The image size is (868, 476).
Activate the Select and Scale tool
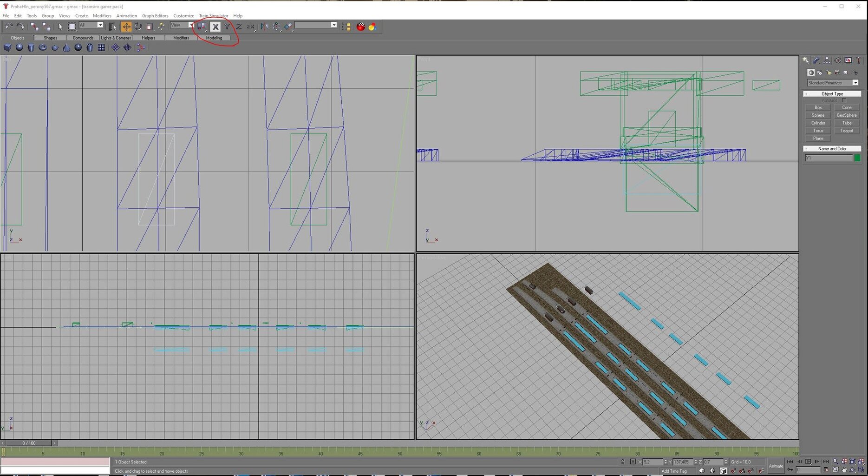tap(150, 26)
